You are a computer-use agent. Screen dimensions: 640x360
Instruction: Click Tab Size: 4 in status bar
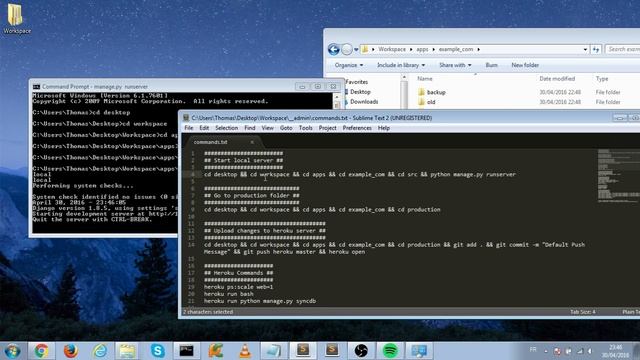582,312
